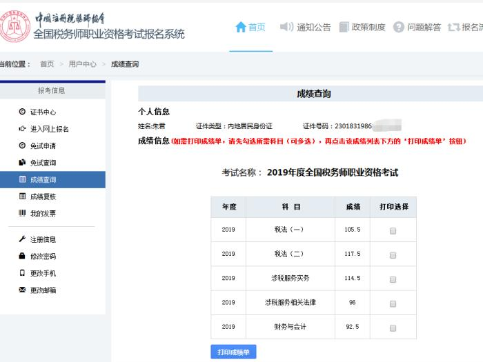The height and width of the screenshot is (362, 483).
Task: Click the 免试申请 sidebar icon
Action: (22, 145)
